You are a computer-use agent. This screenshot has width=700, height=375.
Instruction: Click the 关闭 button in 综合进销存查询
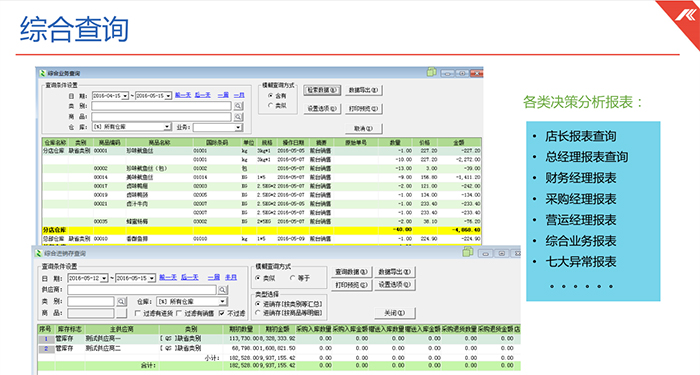(395, 313)
